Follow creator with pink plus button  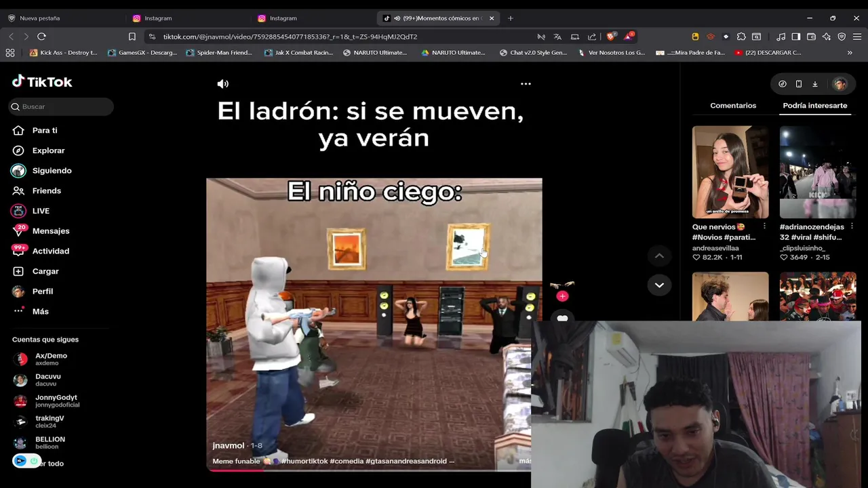pos(562,296)
